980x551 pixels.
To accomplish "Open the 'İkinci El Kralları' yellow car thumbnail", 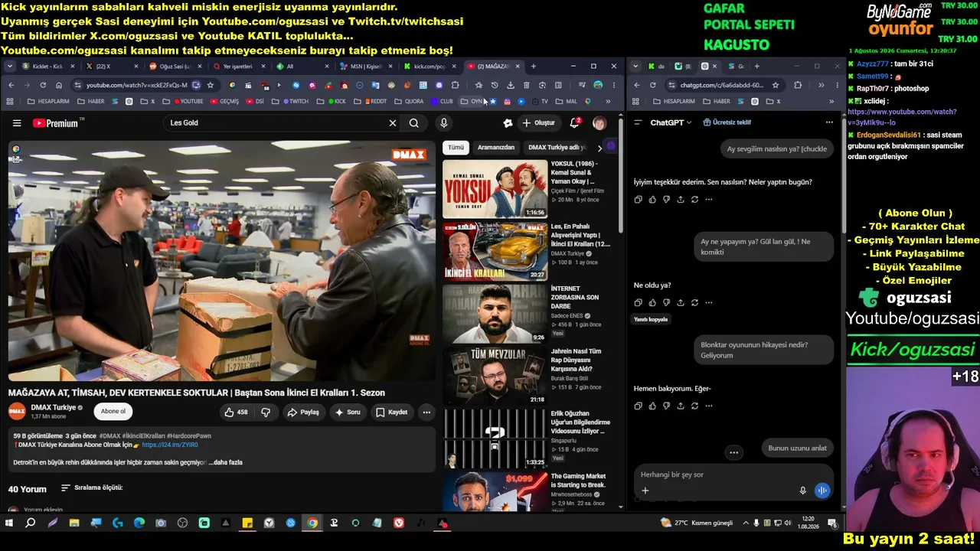I will [495, 251].
